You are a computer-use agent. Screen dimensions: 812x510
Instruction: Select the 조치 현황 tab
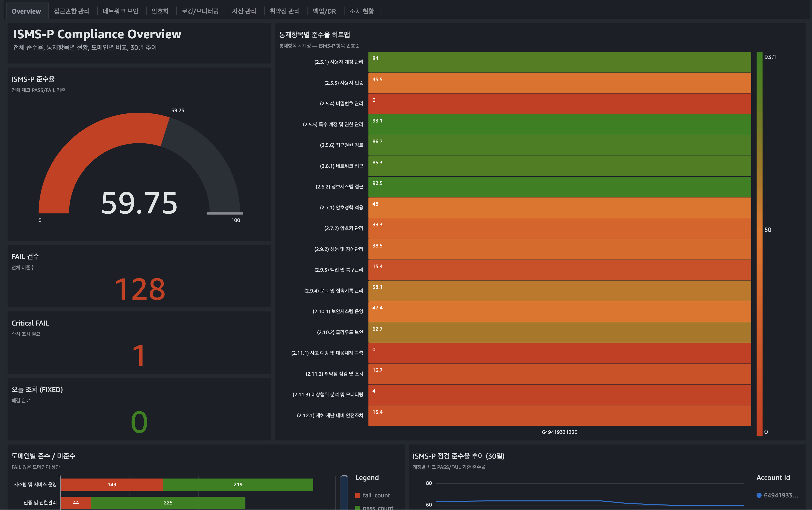361,11
